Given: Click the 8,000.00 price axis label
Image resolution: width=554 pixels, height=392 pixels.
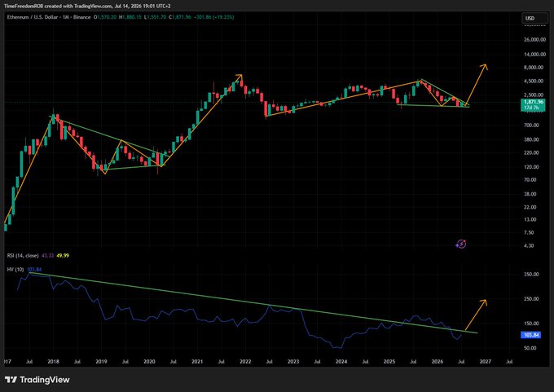Looking at the screenshot, I should coord(534,67).
